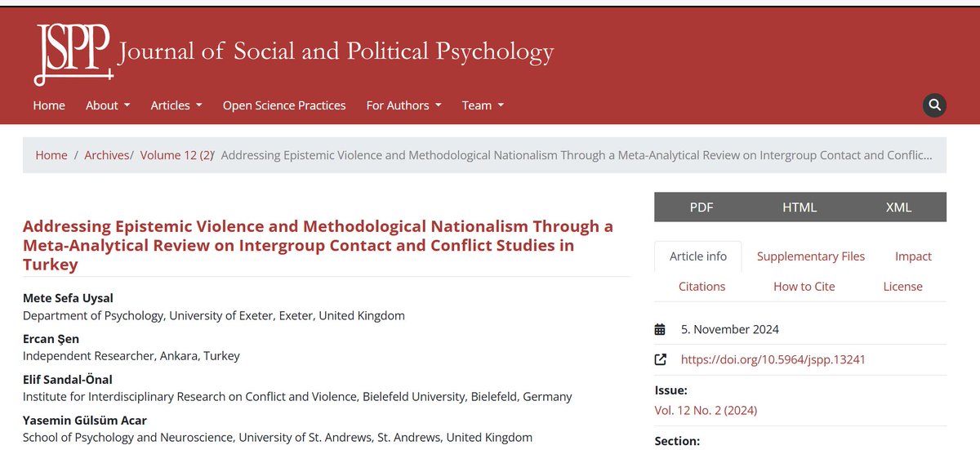
Task: Open the How to Cite tab
Action: click(x=804, y=287)
